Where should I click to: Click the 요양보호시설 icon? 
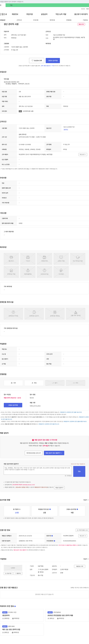pos(44,272)
